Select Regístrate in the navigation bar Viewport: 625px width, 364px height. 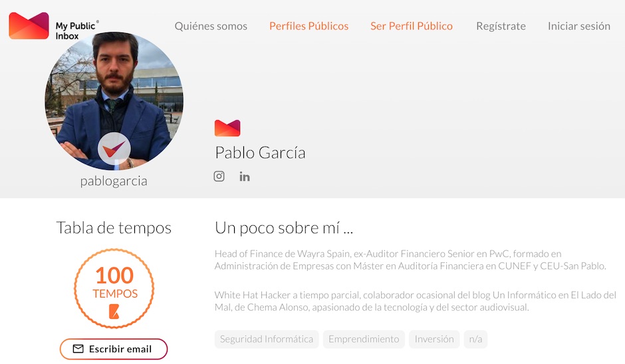[501, 27]
